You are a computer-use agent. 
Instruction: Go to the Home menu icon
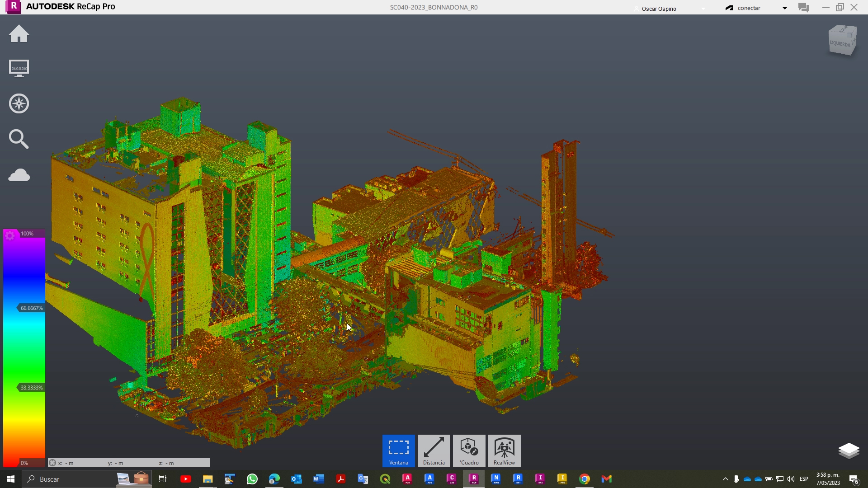pyautogui.click(x=19, y=34)
